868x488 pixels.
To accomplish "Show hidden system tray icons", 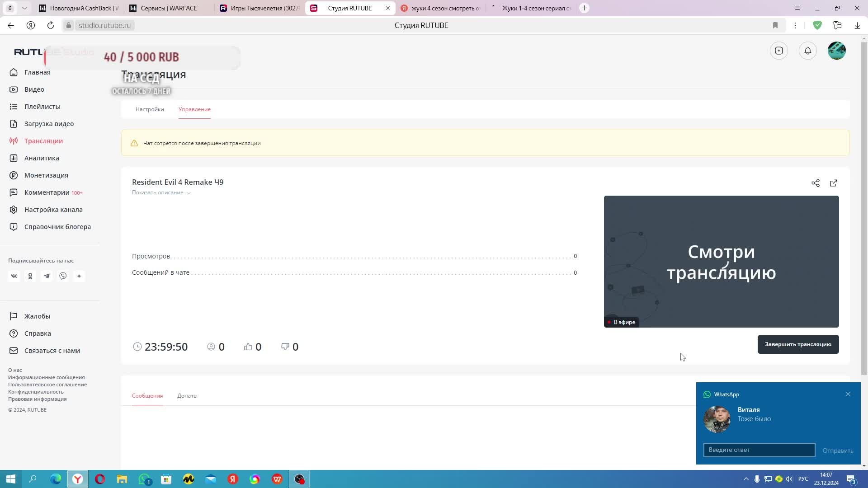I will [x=746, y=479].
